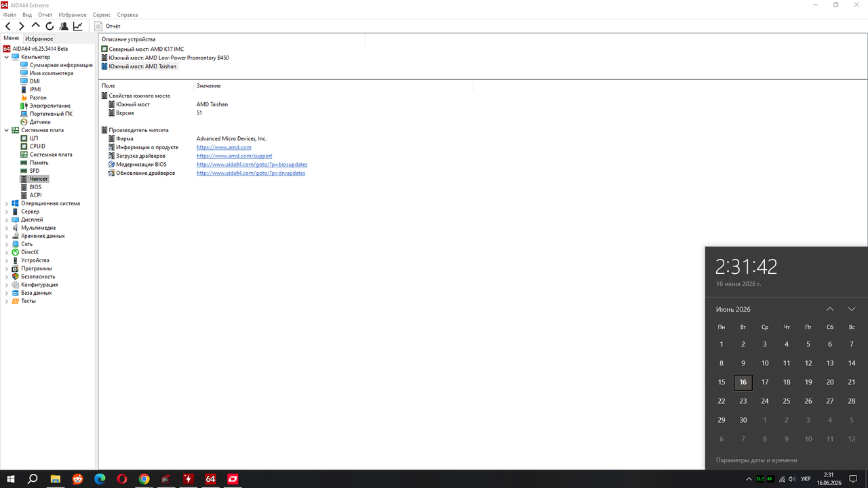Select the Датчики sensors tree item
The width and height of the screenshot is (868, 488).
click(x=40, y=122)
